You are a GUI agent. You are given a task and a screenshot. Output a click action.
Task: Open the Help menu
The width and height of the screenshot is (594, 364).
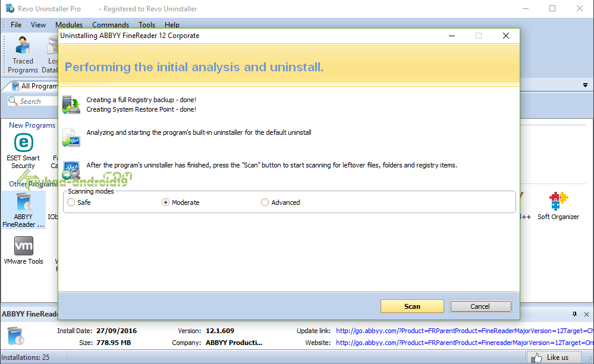tap(172, 24)
